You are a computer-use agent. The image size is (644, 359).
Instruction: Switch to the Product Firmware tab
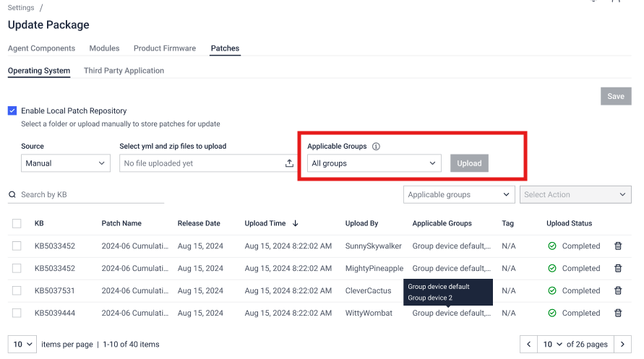click(165, 48)
